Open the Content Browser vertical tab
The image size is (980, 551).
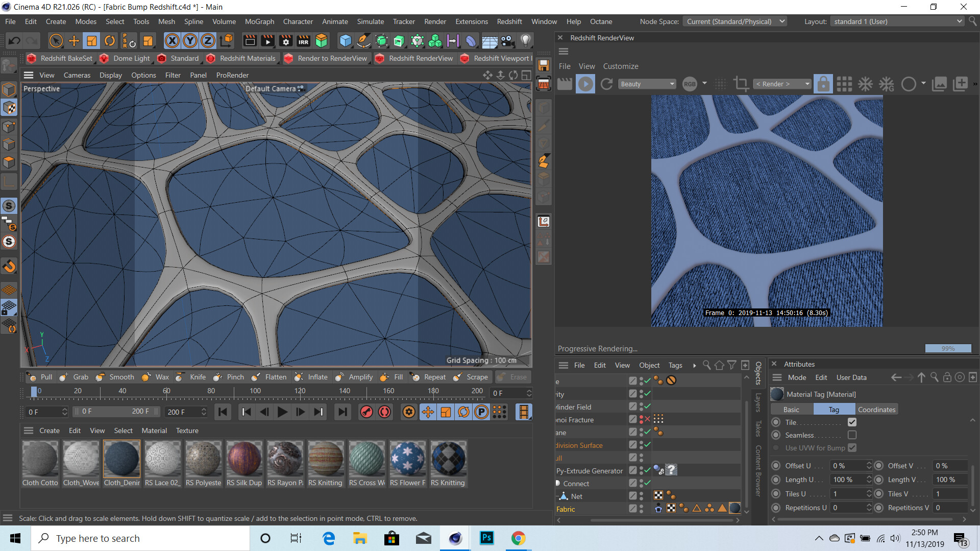[758, 471]
